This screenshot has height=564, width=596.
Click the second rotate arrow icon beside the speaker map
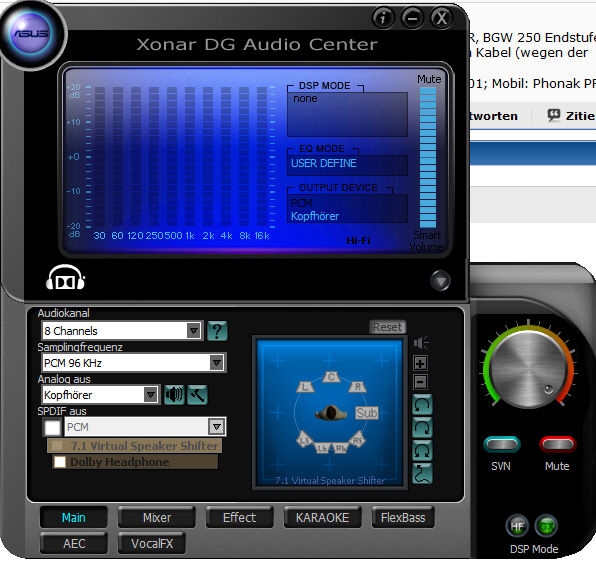[x=422, y=428]
